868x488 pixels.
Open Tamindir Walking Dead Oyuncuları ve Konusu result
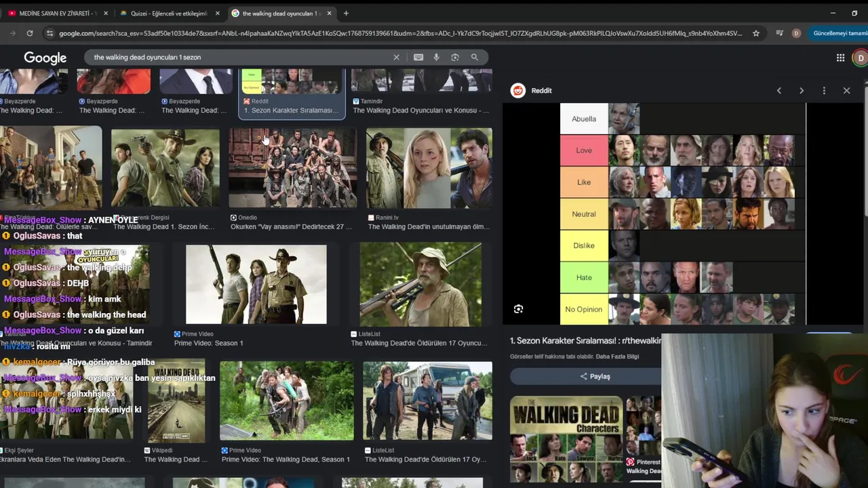(420, 92)
